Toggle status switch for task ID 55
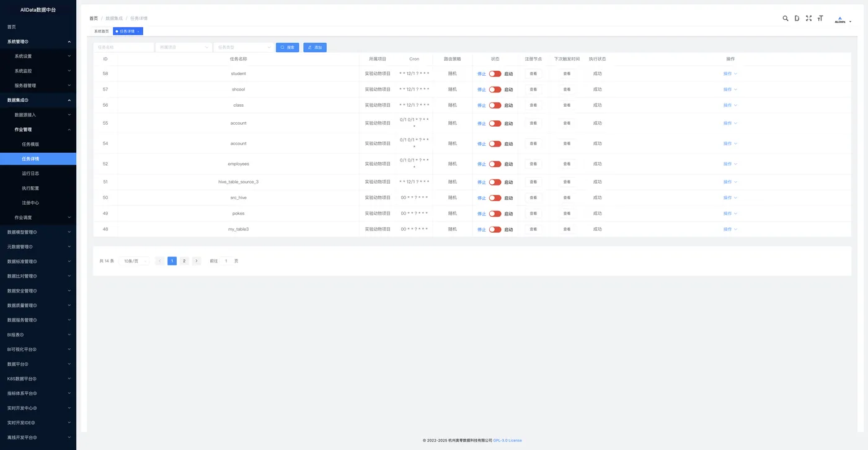Image resolution: width=868 pixels, height=450 pixels. coord(495,124)
